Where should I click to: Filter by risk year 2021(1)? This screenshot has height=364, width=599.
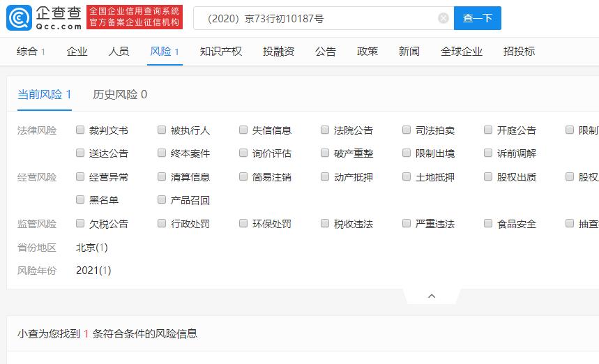(x=93, y=271)
